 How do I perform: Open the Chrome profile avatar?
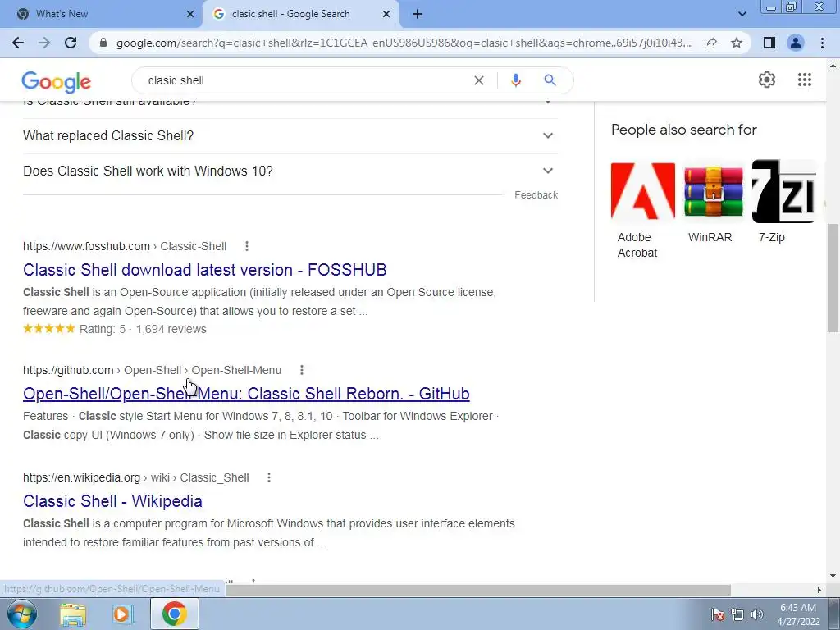(x=796, y=43)
